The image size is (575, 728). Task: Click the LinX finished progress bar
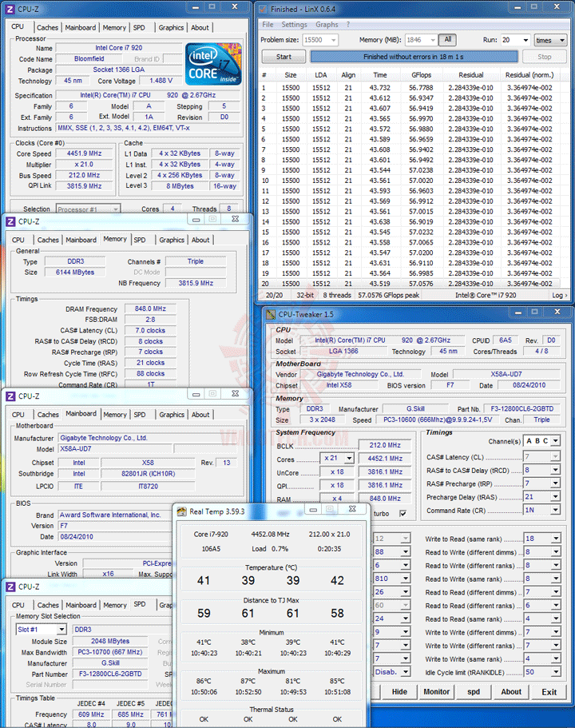tap(414, 57)
